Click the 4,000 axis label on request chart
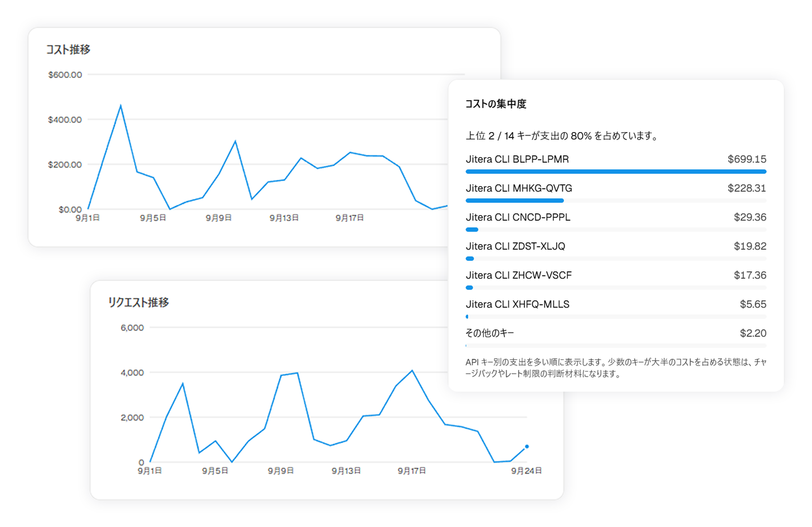The height and width of the screenshot is (527, 812). coord(132,373)
